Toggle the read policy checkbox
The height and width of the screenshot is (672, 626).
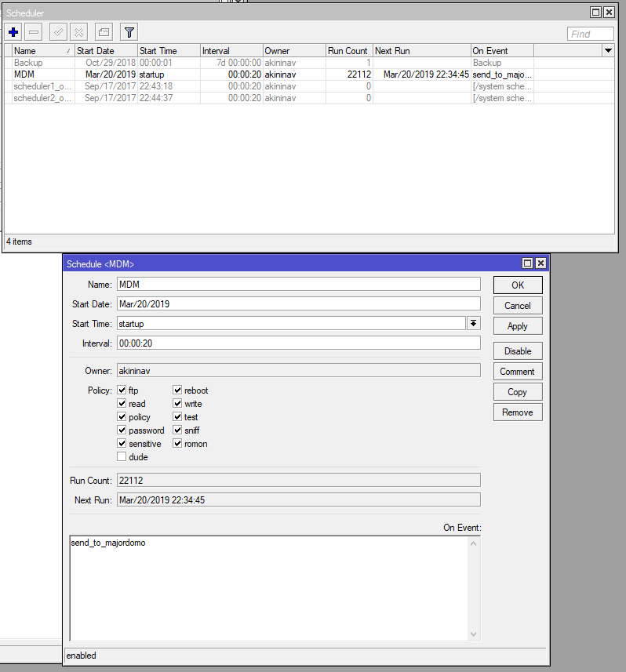[122, 403]
